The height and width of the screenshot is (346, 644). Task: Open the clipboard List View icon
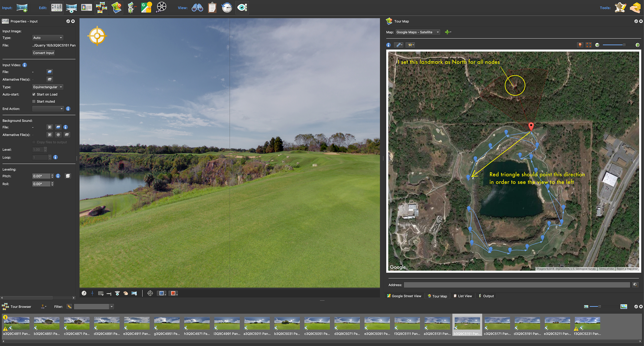(212, 8)
